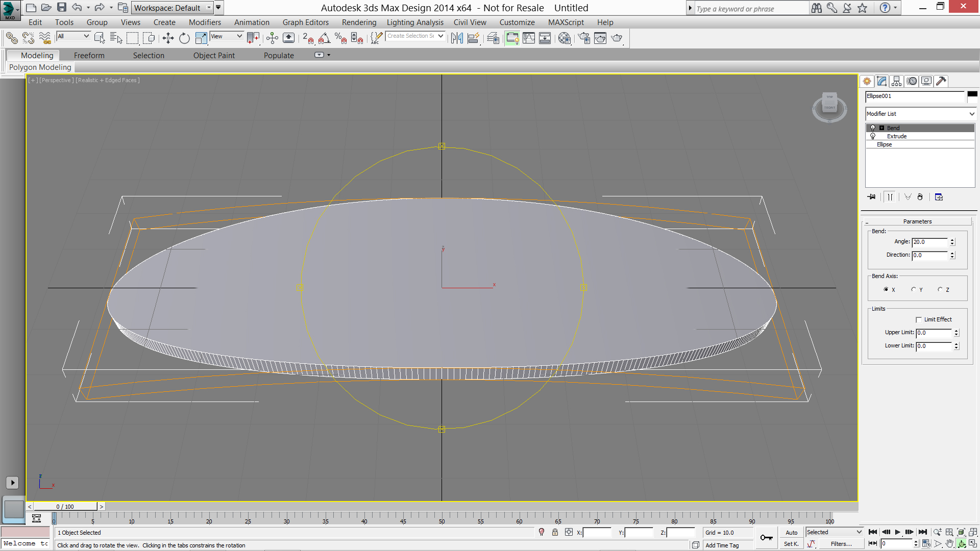Click the Zoom Extents icon
This screenshot has width=980, height=551.
point(962,532)
